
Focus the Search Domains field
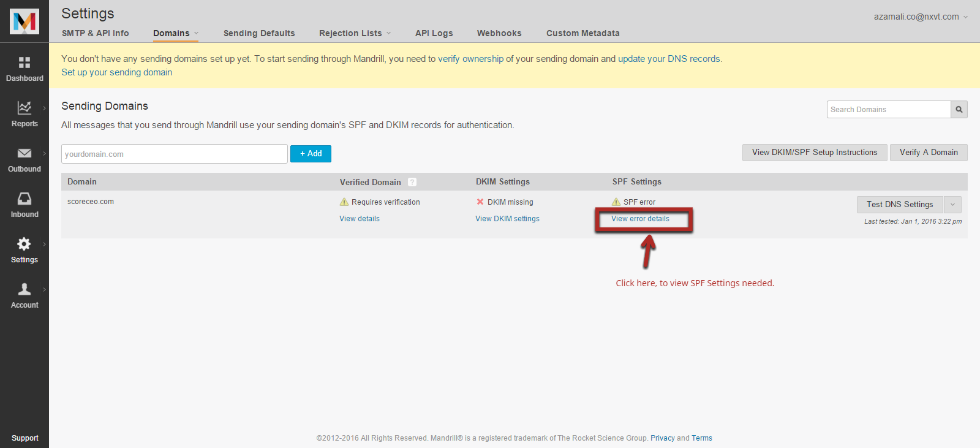point(889,110)
